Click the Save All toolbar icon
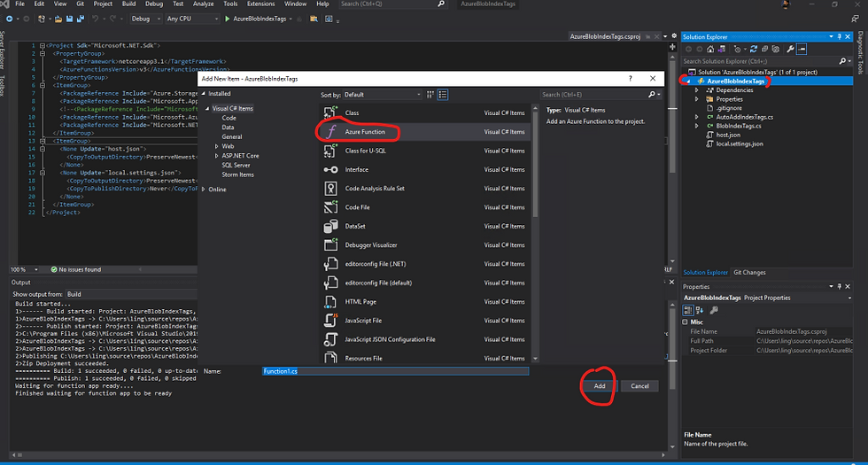Screen dimensions: 868x465 pyautogui.click(x=81, y=19)
